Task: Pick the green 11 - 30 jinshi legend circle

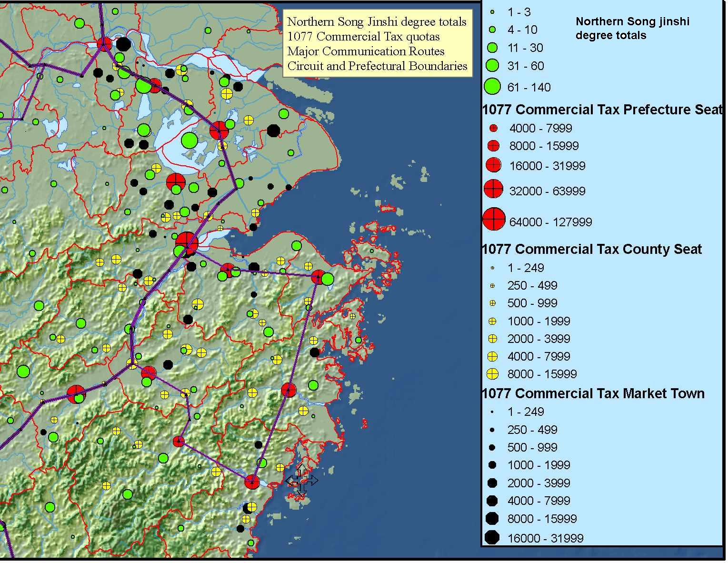Action: [492, 48]
